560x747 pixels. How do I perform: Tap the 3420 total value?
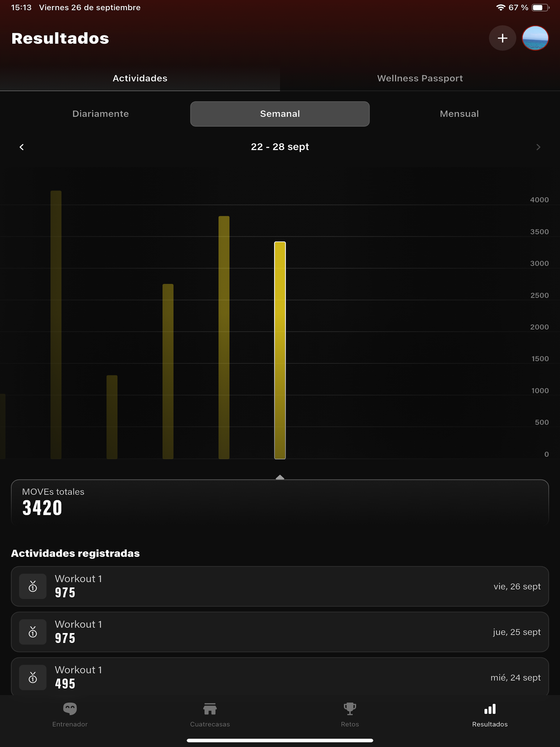(x=42, y=508)
